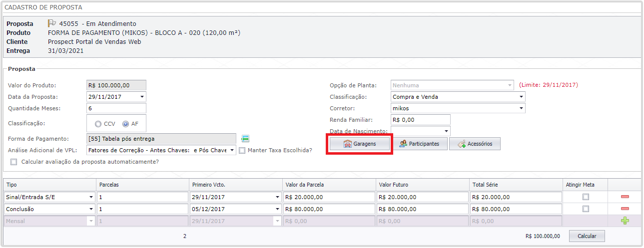
Task: Click the Tipo column header
Action: coord(49,185)
